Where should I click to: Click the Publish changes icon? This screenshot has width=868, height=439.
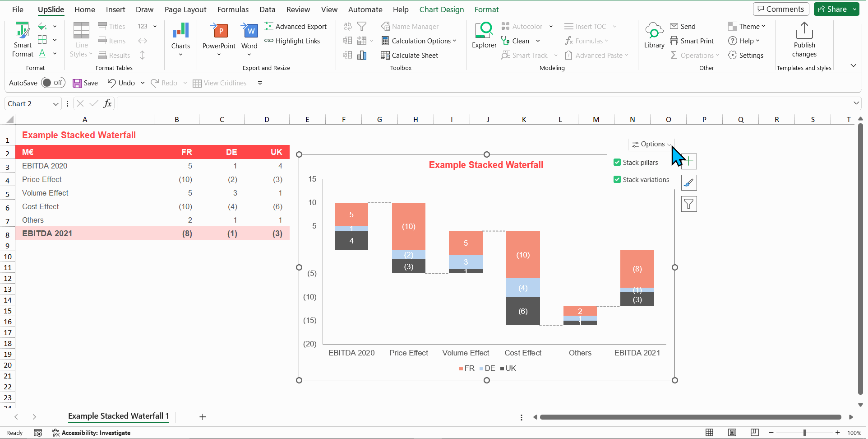[804, 32]
